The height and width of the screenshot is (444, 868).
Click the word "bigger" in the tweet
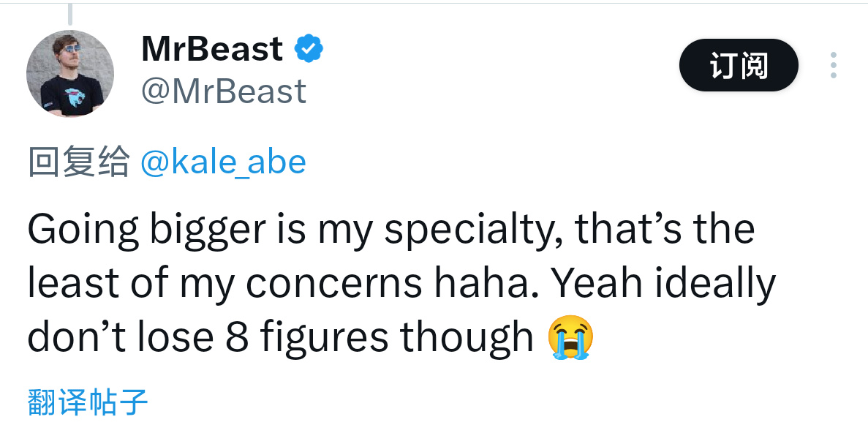coord(208,230)
